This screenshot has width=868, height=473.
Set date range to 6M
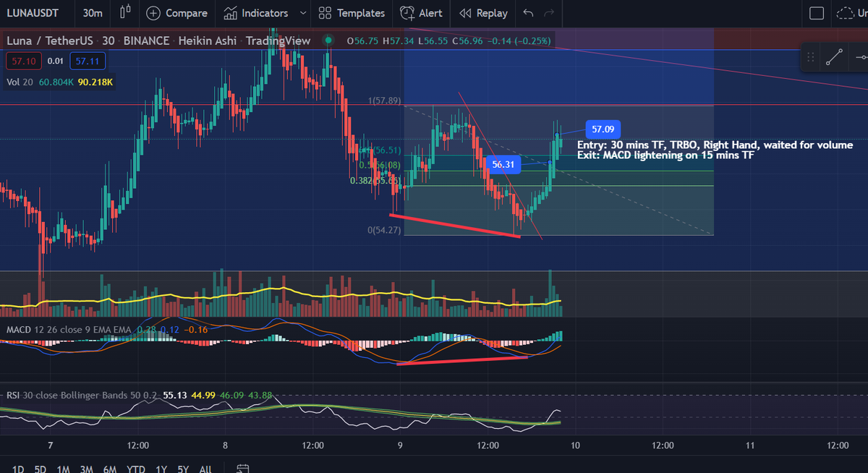(x=110, y=469)
